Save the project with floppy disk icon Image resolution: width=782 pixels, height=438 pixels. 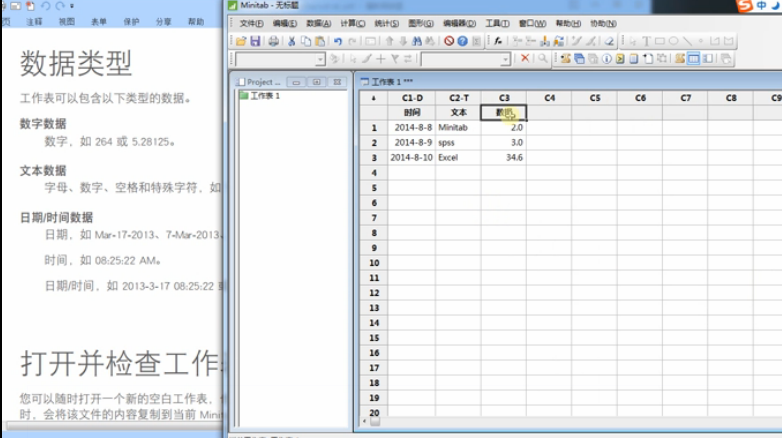point(255,41)
